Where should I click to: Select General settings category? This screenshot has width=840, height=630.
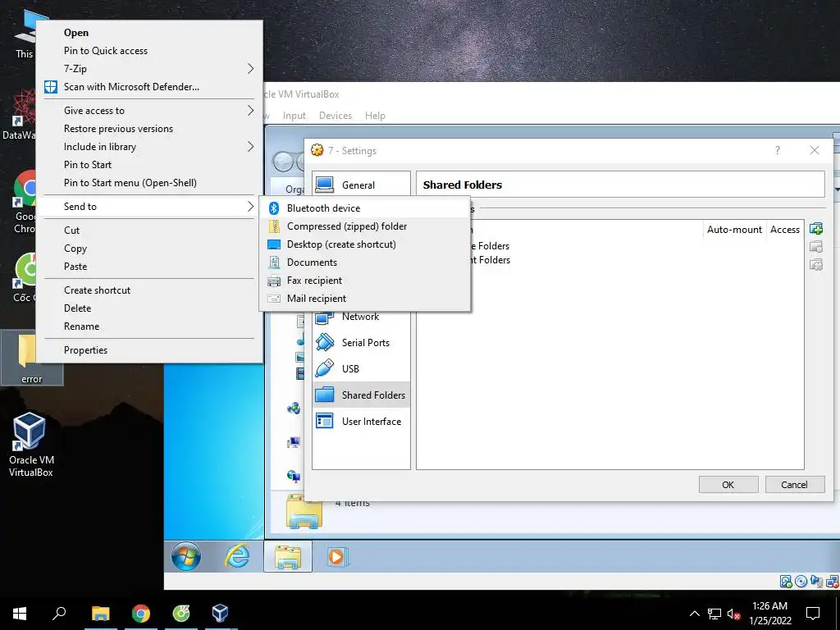(x=361, y=185)
